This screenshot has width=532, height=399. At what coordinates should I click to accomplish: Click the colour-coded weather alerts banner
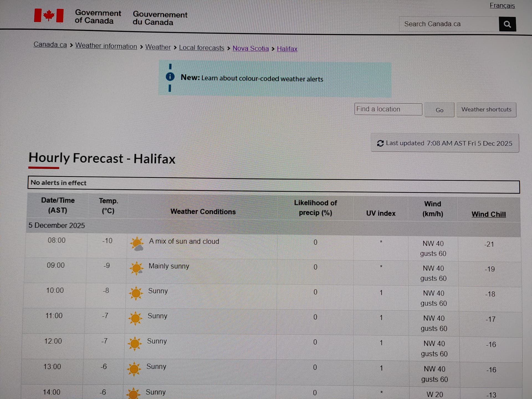click(x=262, y=78)
